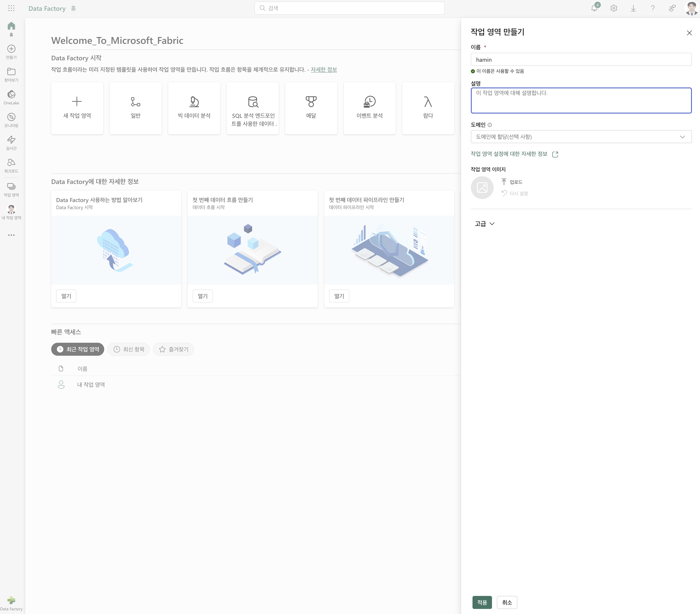The width and height of the screenshot is (700, 614).
Task: Click the 홈 breadcrumb in header
Action: [73, 8]
